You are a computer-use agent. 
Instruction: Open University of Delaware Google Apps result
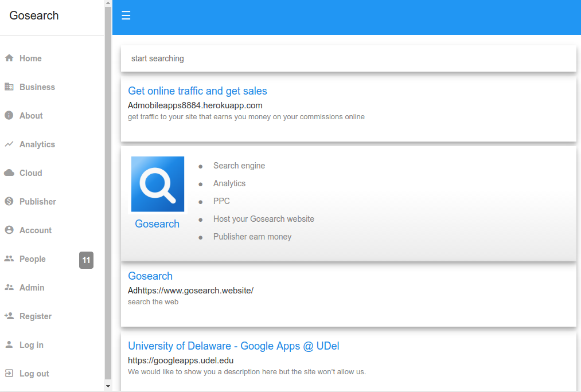click(233, 346)
